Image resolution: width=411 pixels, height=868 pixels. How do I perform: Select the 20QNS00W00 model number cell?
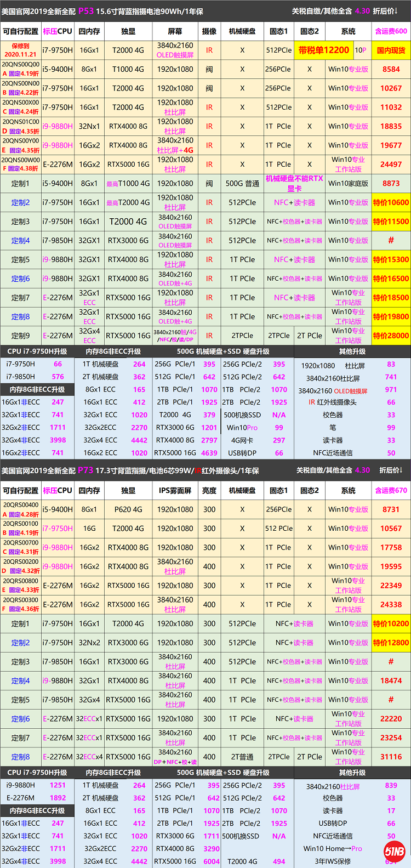[x=20, y=161]
